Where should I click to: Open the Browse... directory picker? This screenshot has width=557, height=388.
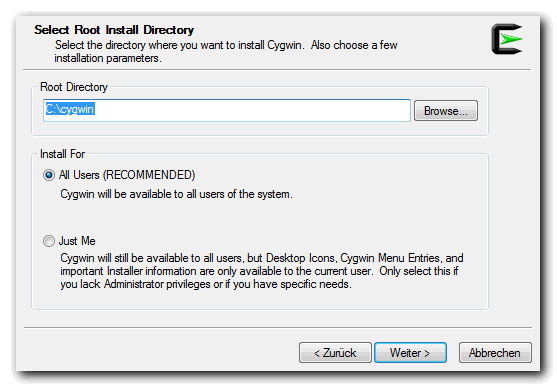tap(445, 111)
